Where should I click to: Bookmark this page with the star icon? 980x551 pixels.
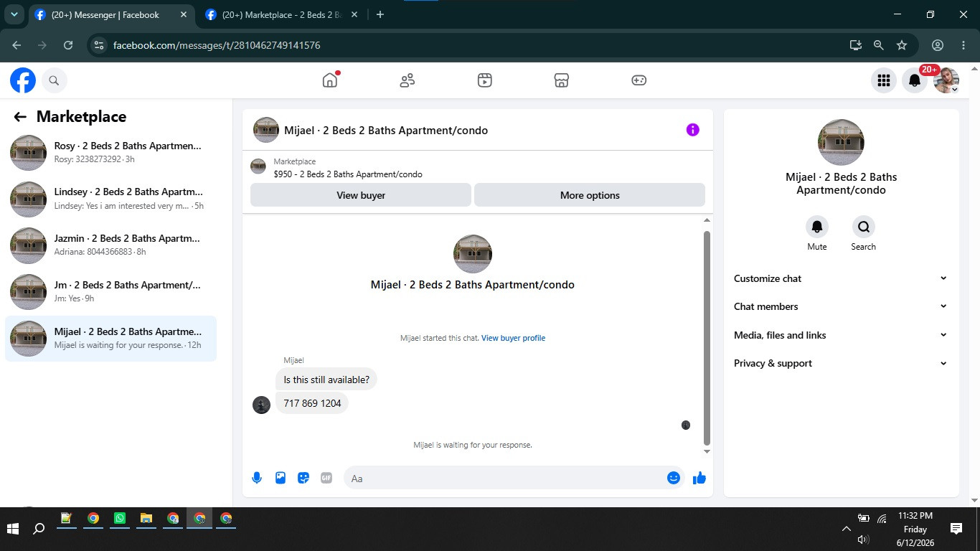(x=902, y=45)
